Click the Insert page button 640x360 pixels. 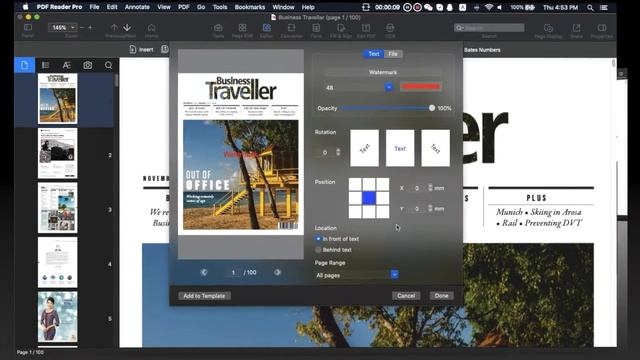(141, 50)
